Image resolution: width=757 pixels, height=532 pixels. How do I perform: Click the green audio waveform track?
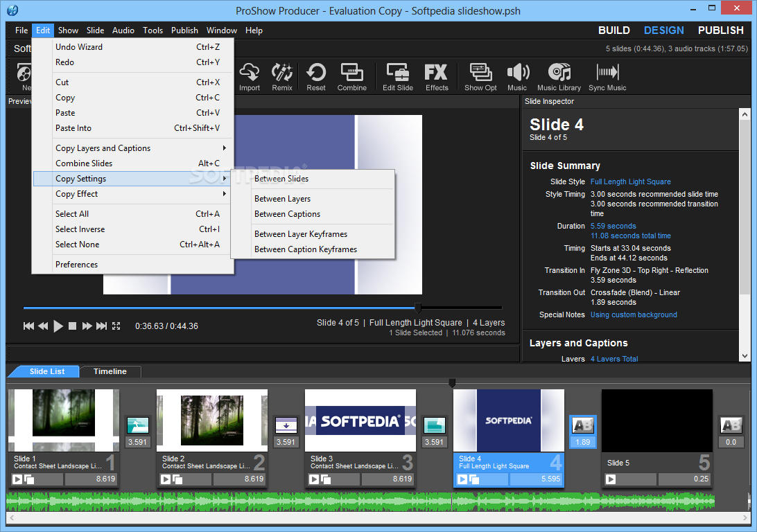[x=360, y=502]
